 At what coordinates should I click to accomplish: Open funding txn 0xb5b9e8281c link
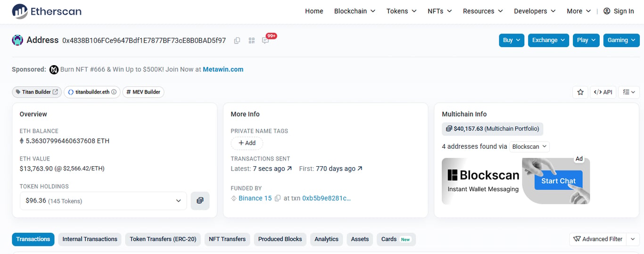click(x=327, y=198)
